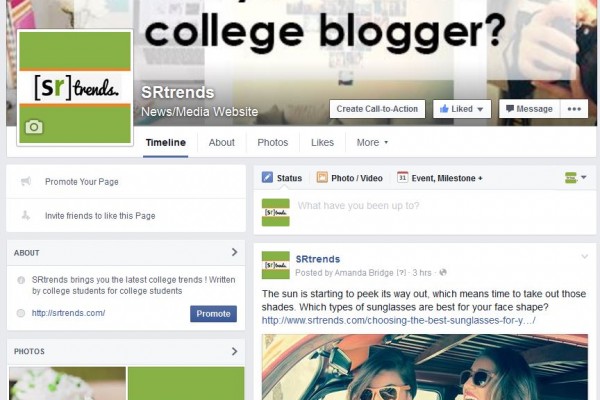Open the srtrends.com sunglasses article link
The width and height of the screenshot is (600, 400).
[x=398, y=320]
